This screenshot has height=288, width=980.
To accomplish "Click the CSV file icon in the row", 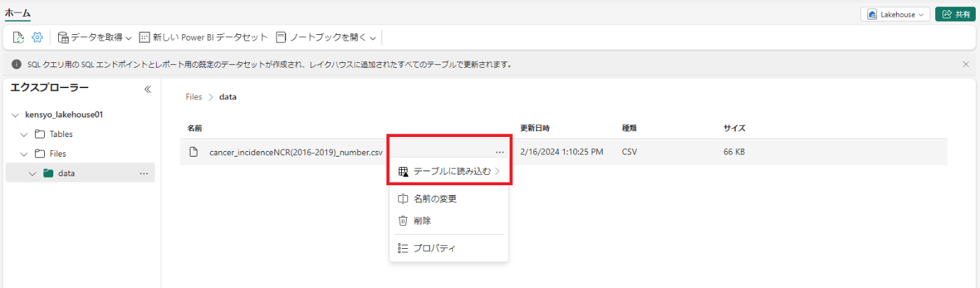I will click(195, 152).
